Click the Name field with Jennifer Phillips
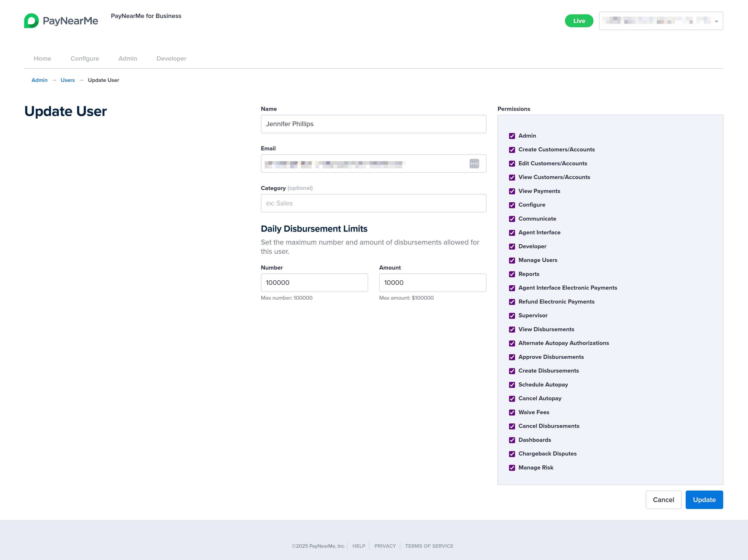This screenshot has width=748, height=560. click(x=373, y=124)
